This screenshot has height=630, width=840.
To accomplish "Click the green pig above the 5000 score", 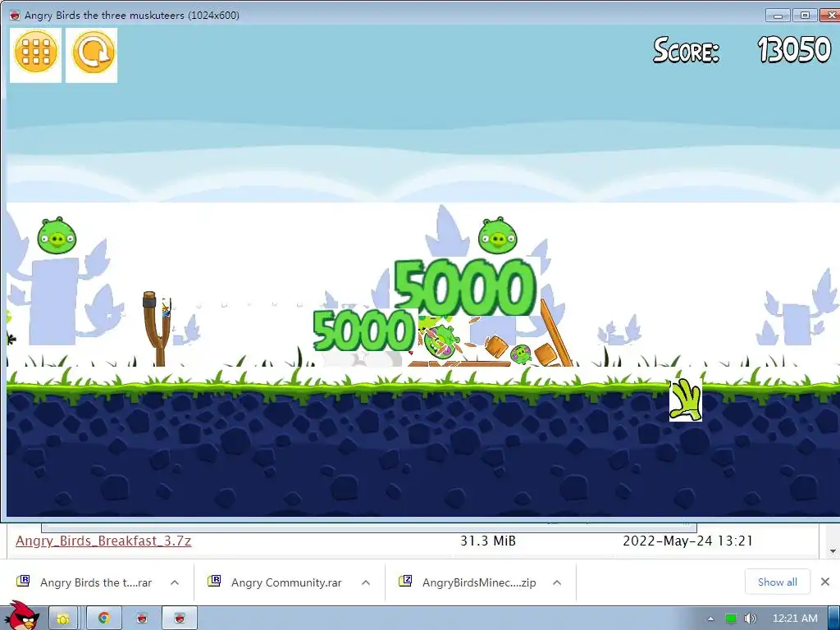I will click(x=498, y=235).
